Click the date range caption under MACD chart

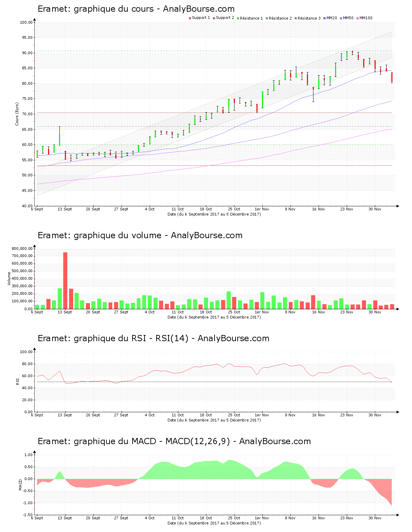(214, 523)
